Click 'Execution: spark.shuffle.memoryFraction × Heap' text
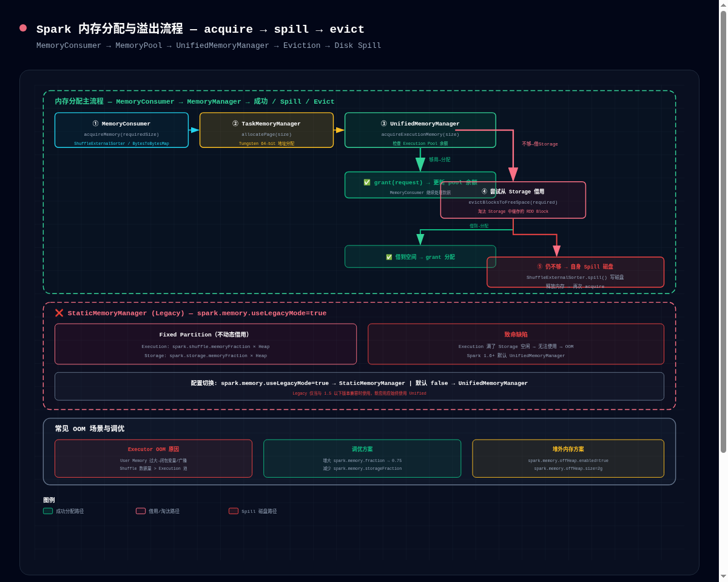Image resolution: width=728 pixels, height=582 pixels. (x=206, y=347)
